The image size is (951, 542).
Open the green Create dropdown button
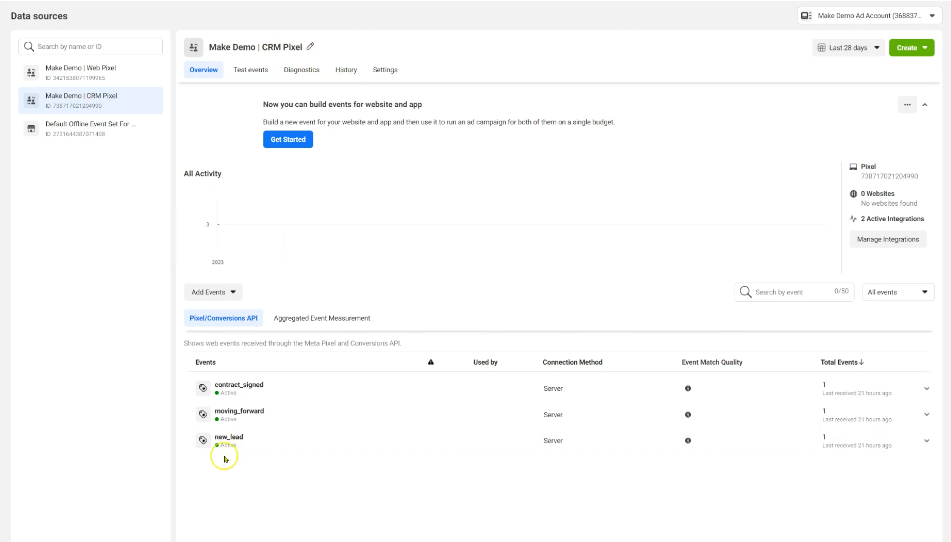(x=912, y=48)
